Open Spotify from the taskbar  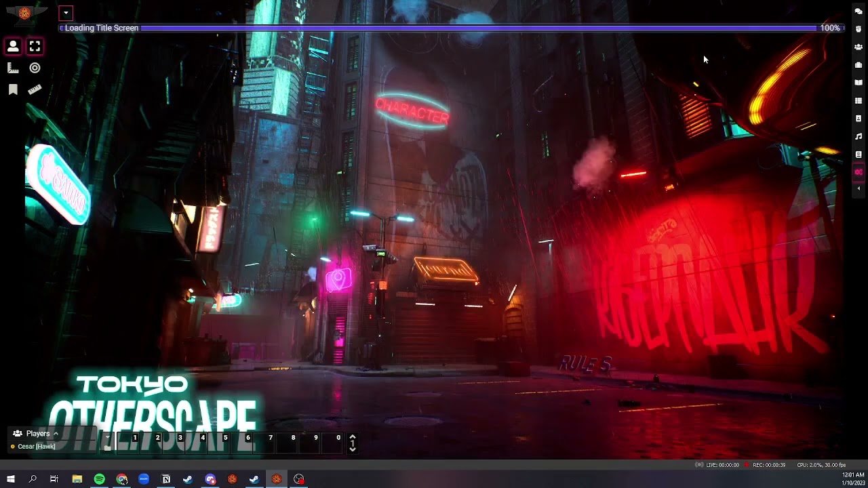[100, 479]
